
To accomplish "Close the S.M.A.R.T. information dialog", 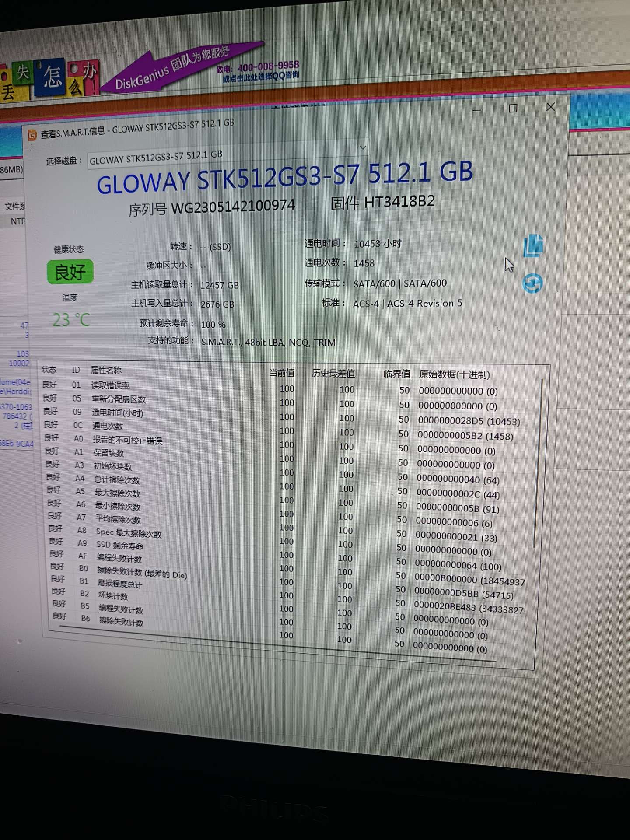I will 550,107.
